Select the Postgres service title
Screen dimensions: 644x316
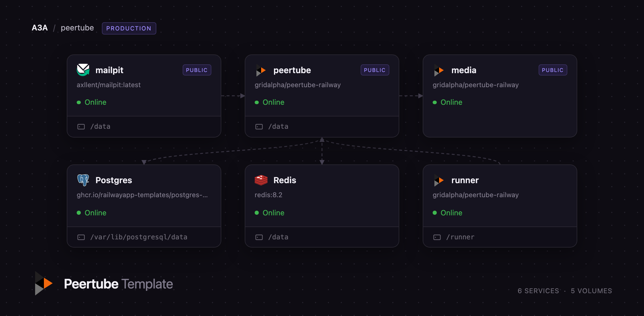114,180
